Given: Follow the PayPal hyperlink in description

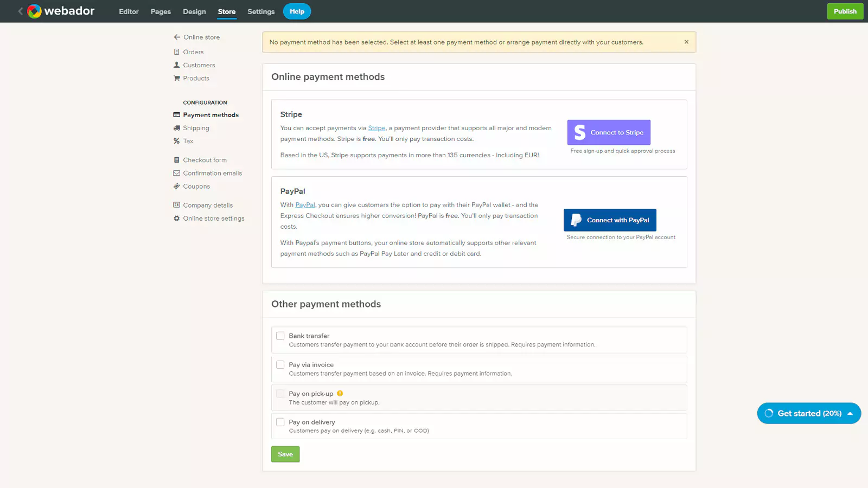Looking at the screenshot, I should pos(305,205).
